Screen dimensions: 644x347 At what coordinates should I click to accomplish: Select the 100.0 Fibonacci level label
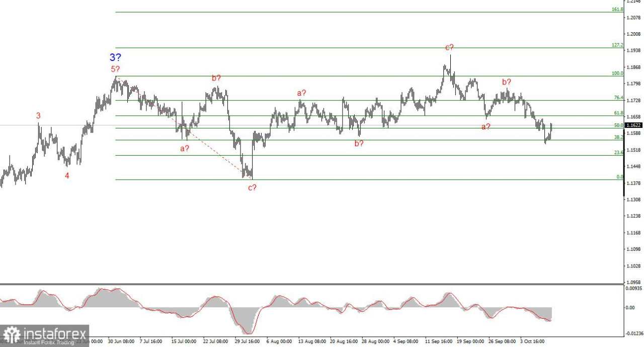pyautogui.click(x=617, y=74)
